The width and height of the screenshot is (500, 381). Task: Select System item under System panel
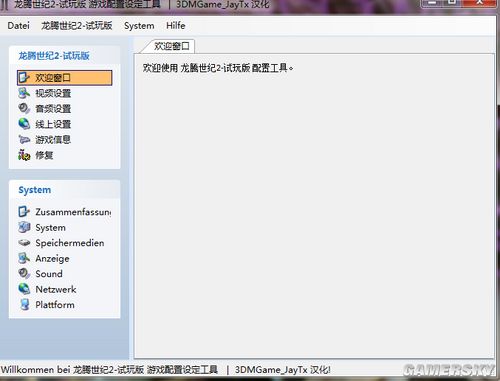(50, 227)
